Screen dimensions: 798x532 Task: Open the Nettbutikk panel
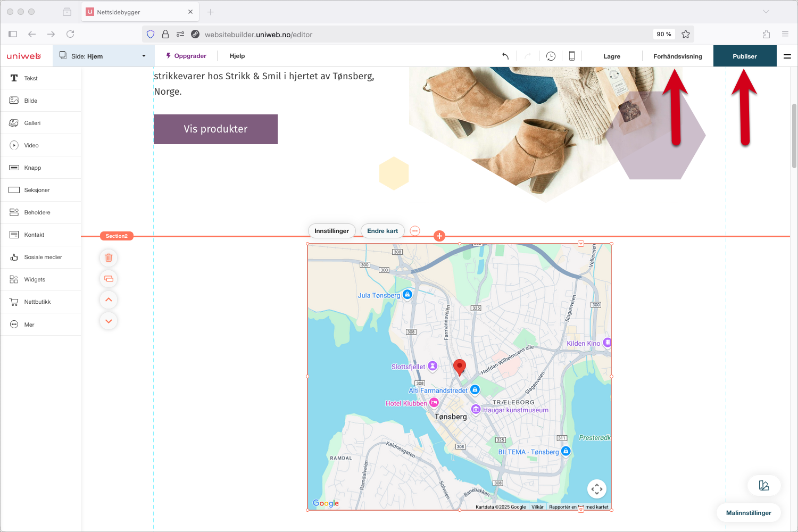40,302
